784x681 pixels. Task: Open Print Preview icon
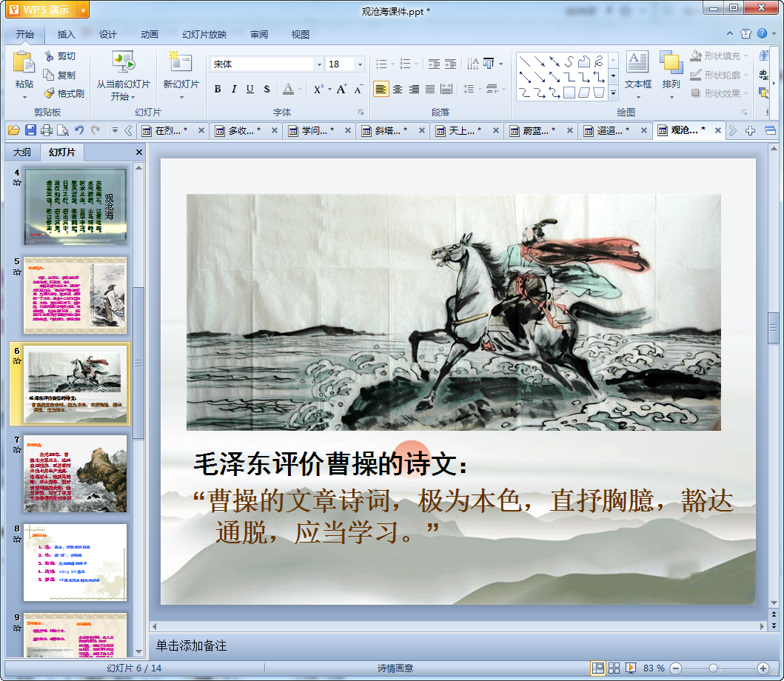[x=63, y=130]
